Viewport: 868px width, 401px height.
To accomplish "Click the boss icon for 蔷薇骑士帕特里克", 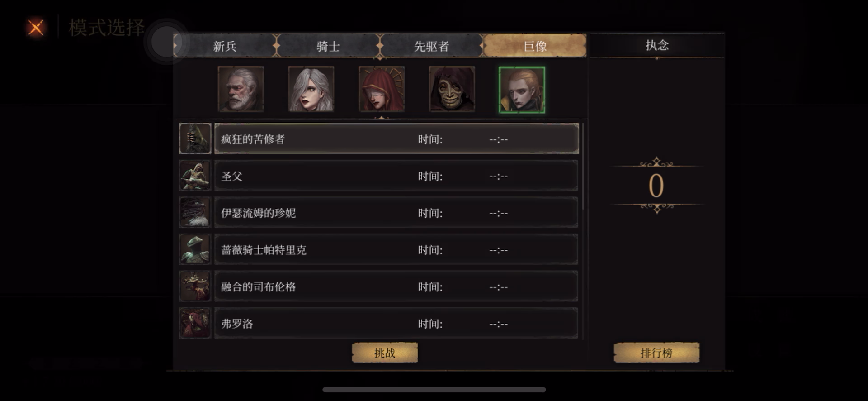I will (195, 249).
